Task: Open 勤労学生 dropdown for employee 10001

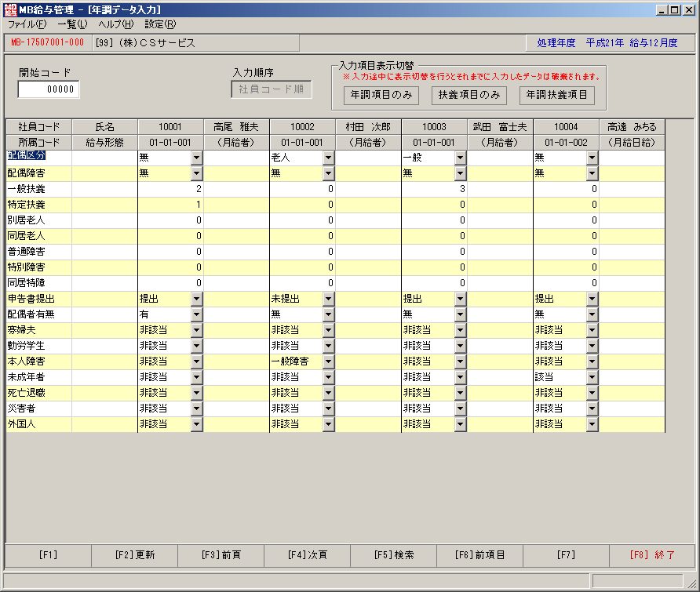Action: pyautogui.click(x=197, y=346)
